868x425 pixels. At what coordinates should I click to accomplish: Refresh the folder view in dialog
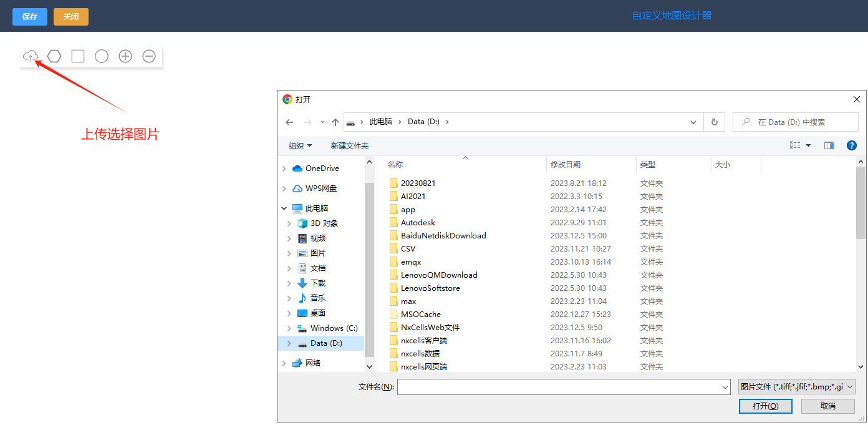tap(714, 122)
